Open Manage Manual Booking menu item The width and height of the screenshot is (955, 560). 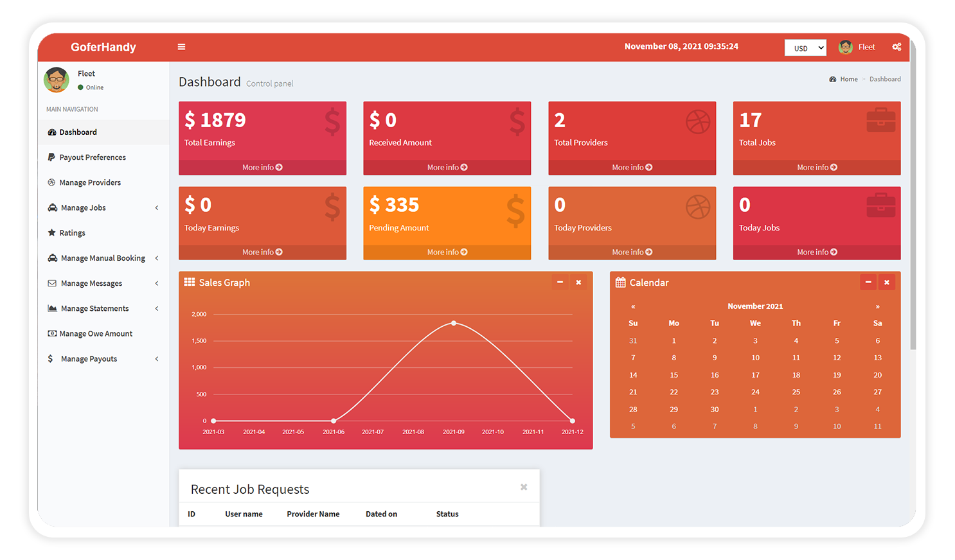pos(103,258)
